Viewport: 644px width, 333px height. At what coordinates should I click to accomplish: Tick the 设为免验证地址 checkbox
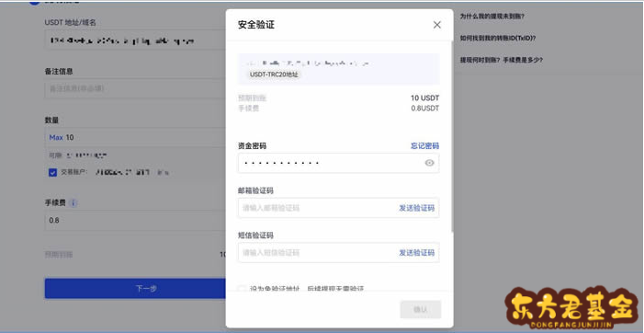243,289
